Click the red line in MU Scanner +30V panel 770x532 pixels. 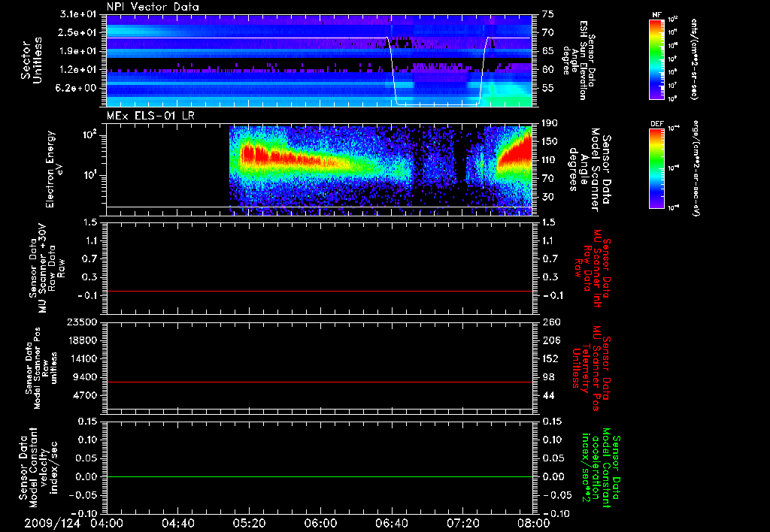[x=319, y=291]
